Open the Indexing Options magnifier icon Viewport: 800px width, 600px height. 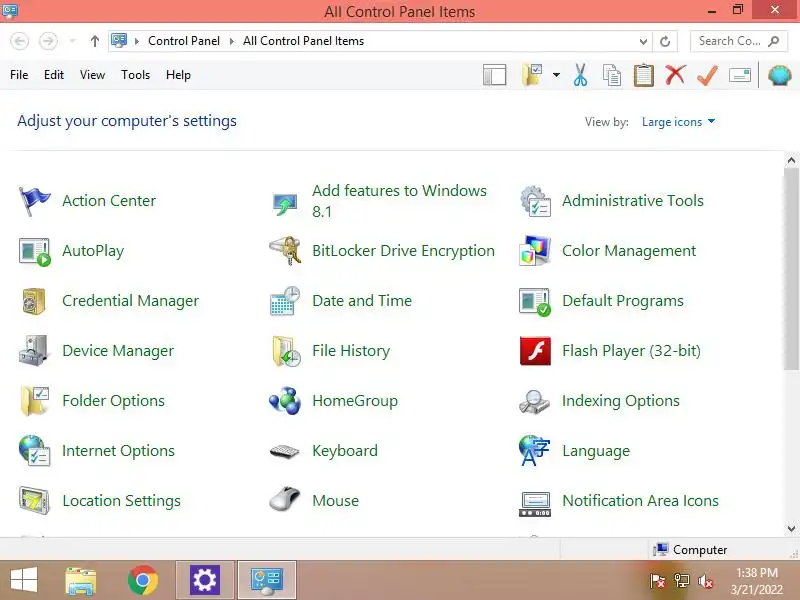click(x=534, y=402)
